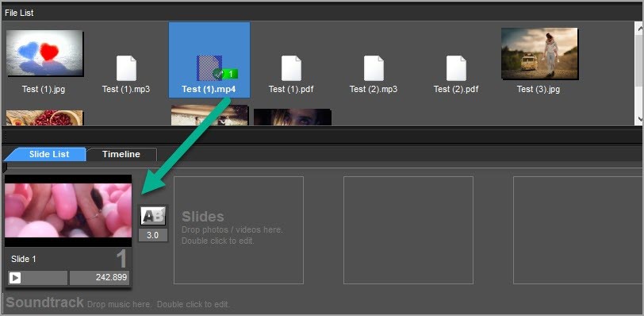Click the 3.0 transition time field
Image resolution: width=644 pixels, height=316 pixels.
tap(153, 236)
